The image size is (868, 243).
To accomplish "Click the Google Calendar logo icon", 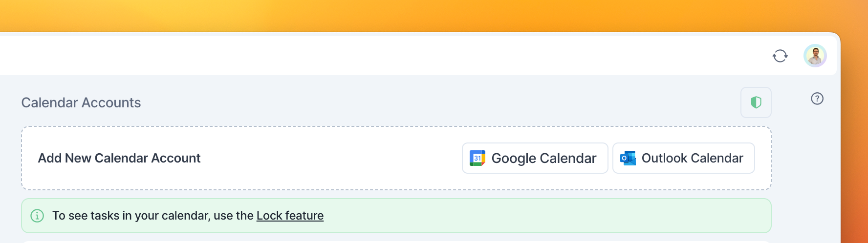I will click(x=477, y=158).
